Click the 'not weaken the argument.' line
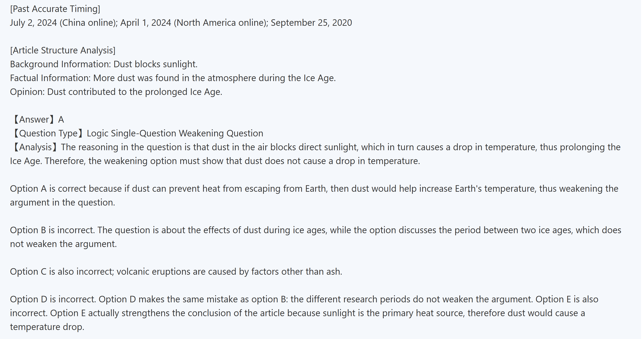Screen dimensions: 644x339 [63, 244]
